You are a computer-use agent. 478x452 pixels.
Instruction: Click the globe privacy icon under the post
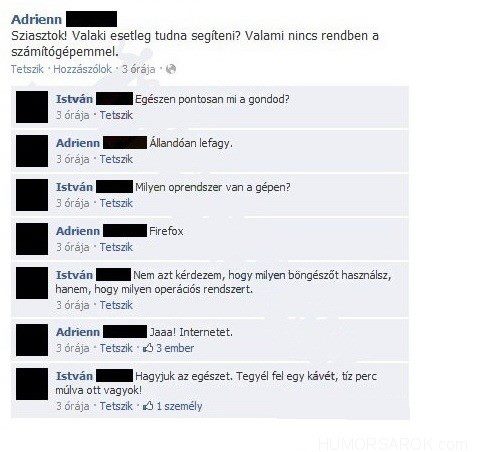click(171, 69)
